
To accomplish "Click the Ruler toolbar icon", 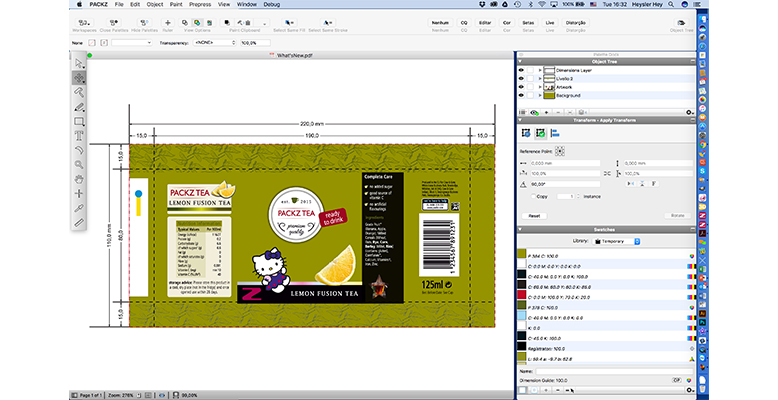I will pyautogui.click(x=168, y=23).
